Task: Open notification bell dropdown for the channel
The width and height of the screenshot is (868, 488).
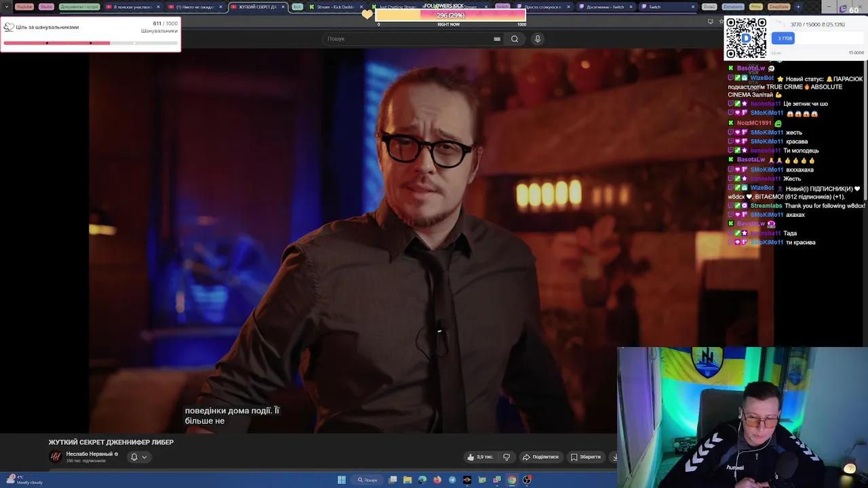Action: [x=138, y=457]
